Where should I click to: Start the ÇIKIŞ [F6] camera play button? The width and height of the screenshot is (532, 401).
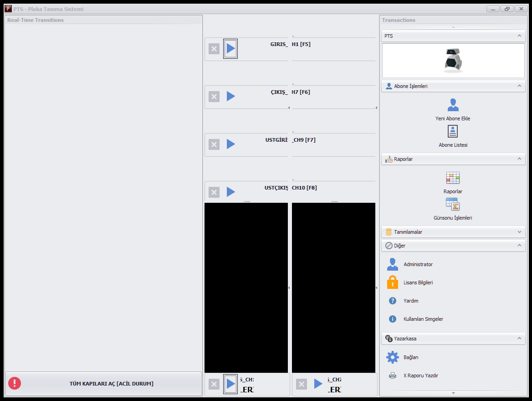(231, 97)
